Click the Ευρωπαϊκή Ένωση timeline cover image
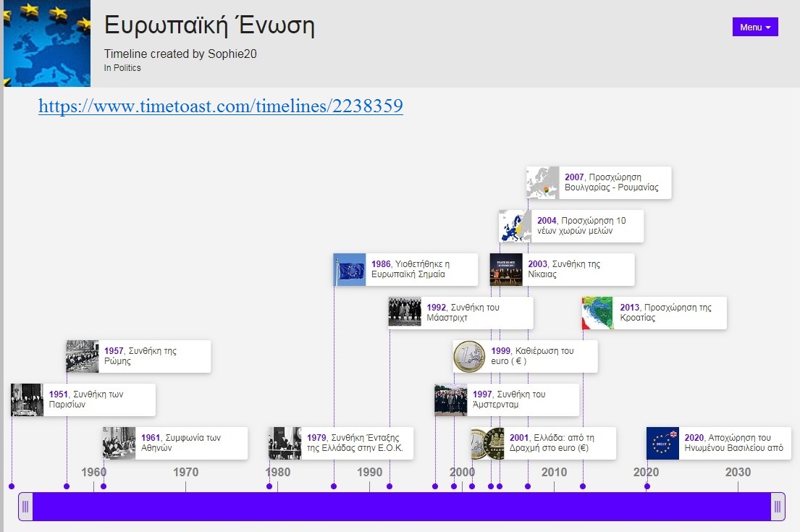The image size is (800, 532). (x=47, y=43)
